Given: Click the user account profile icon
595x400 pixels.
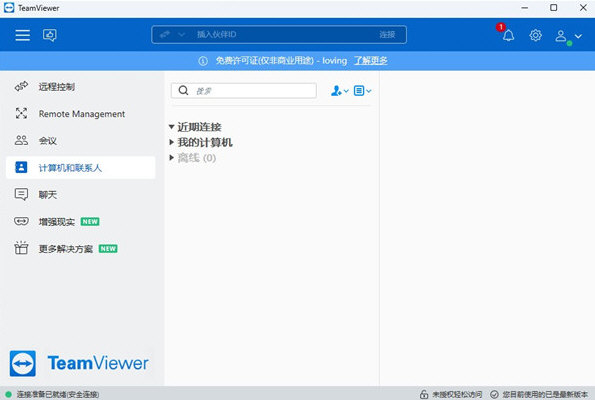Looking at the screenshot, I should [x=561, y=36].
